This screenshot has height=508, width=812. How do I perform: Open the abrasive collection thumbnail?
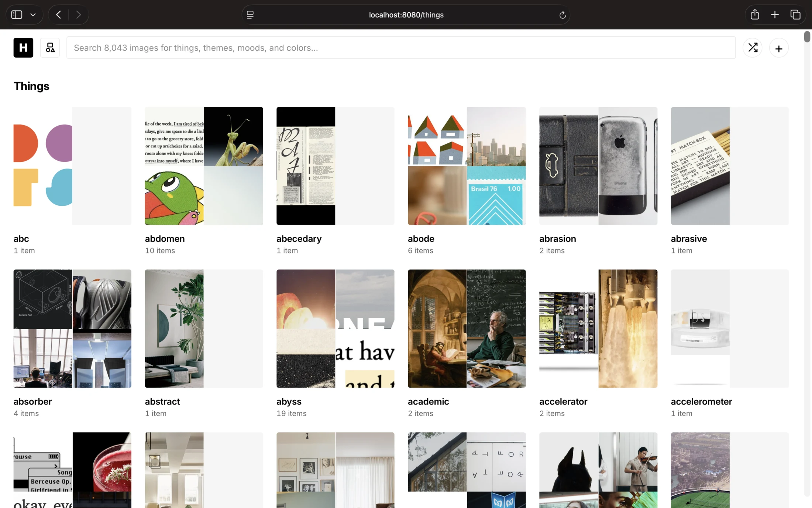pyautogui.click(x=730, y=166)
